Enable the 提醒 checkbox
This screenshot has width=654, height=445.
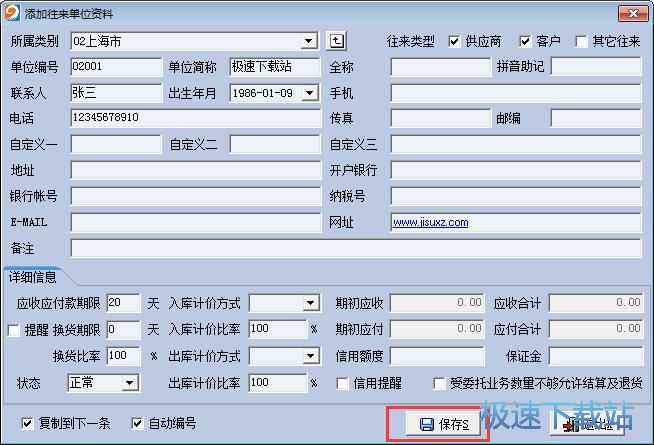14,330
